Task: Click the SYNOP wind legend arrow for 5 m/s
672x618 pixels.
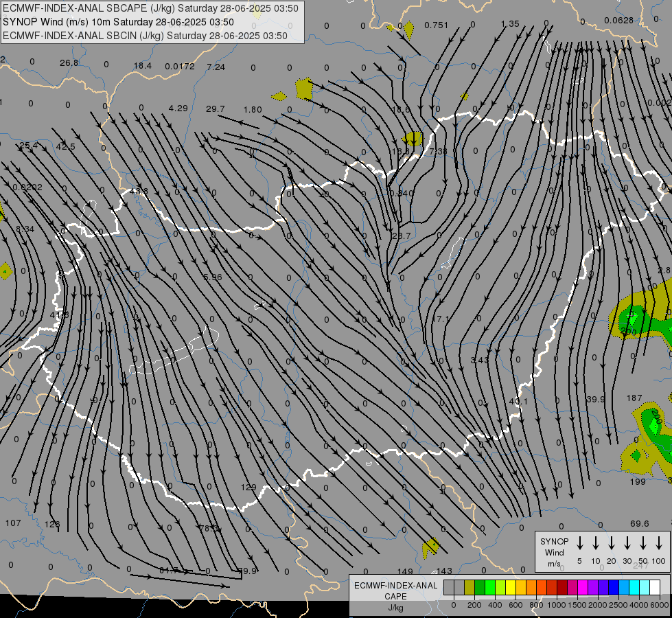Action: click(579, 543)
